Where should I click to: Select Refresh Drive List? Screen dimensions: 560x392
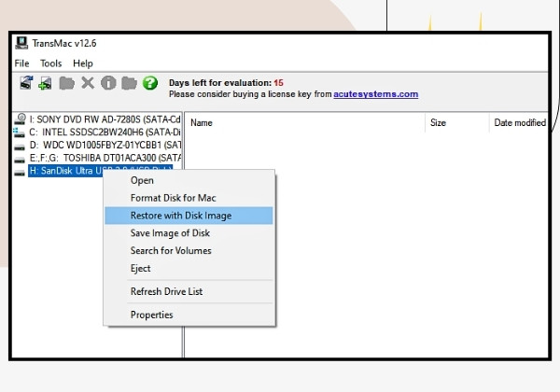click(189, 291)
